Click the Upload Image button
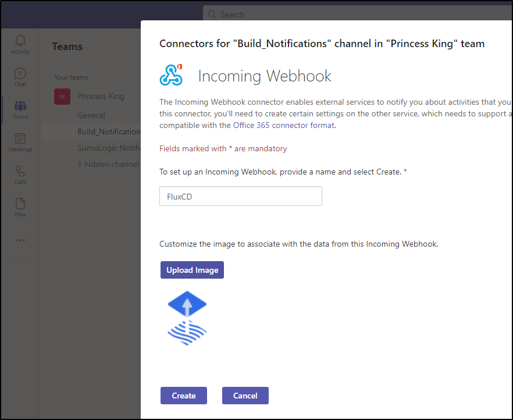This screenshot has height=420, width=513. coord(192,270)
